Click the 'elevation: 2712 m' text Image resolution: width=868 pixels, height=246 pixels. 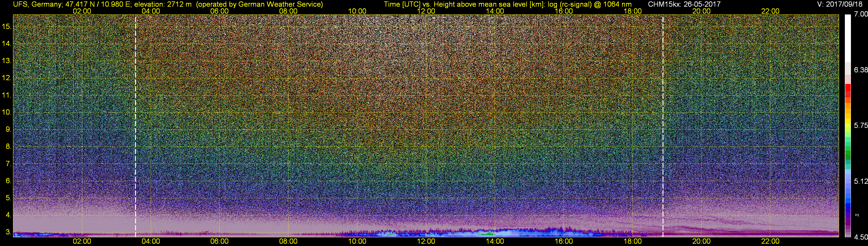click(x=163, y=4)
